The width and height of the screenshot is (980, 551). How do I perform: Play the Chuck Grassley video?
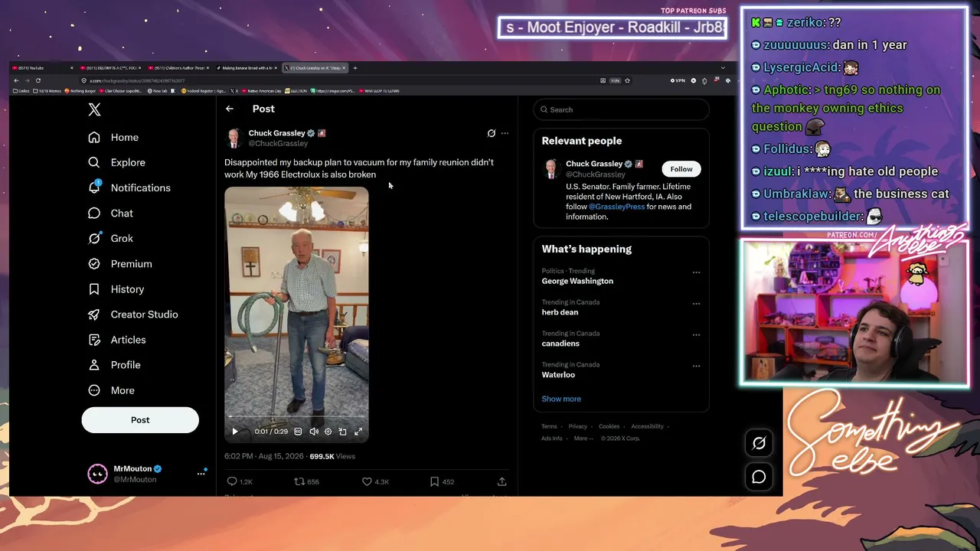235,432
